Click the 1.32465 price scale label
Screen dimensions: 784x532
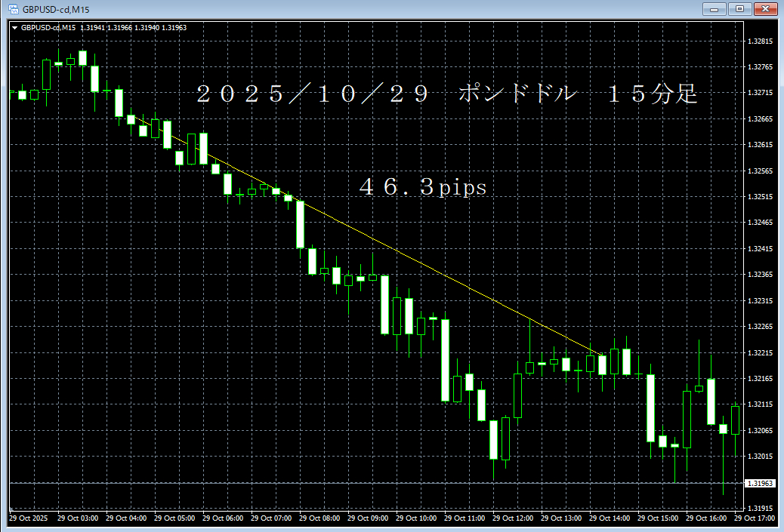[760, 223]
